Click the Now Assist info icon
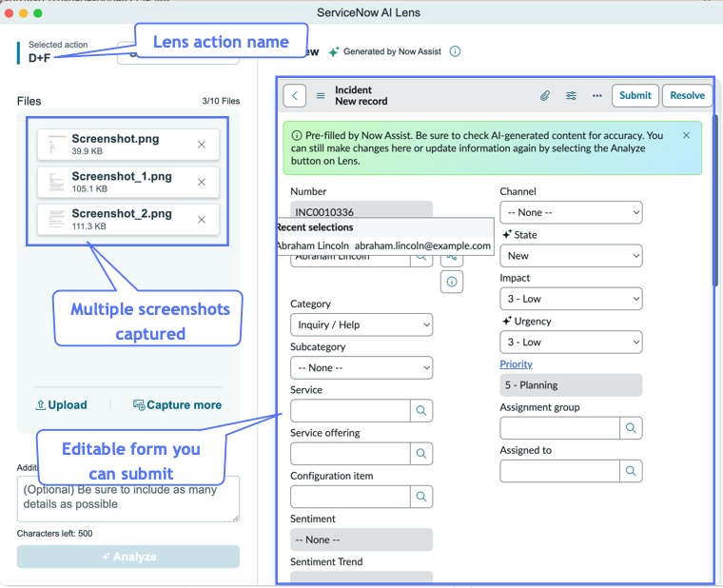The height and width of the screenshot is (588, 723). point(455,51)
